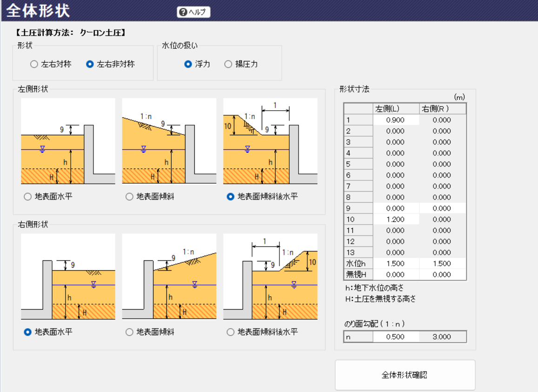Click the 右側(R) column header
This screenshot has height=392, width=538.
pyautogui.click(x=442, y=109)
